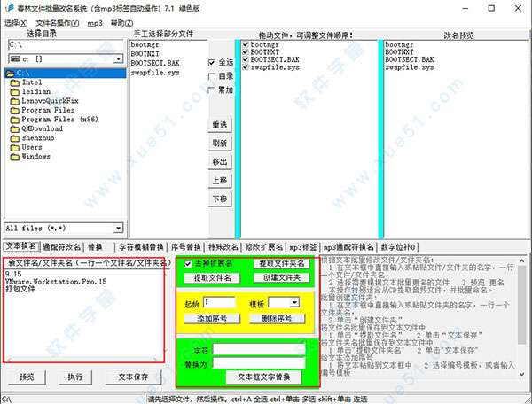This screenshot has height=404, width=532.
Task: Click the 起始 start number field
Action: pos(219,302)
